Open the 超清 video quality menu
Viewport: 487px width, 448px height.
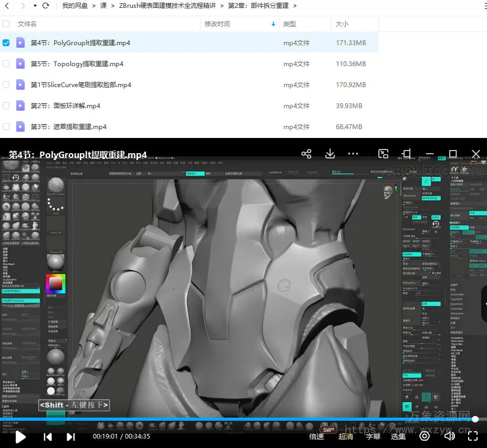(346, 436)
